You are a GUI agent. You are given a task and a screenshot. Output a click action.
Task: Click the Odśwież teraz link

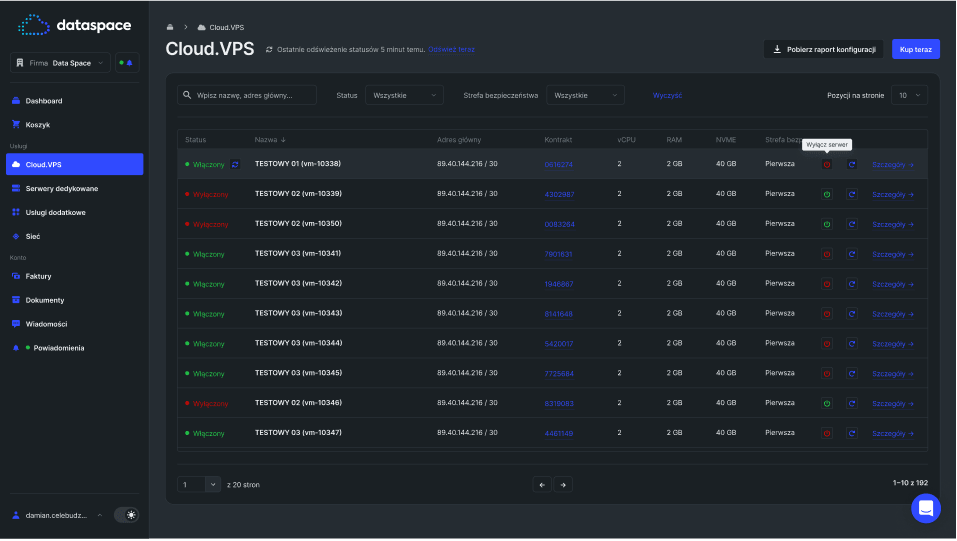[x=451, y=49]
